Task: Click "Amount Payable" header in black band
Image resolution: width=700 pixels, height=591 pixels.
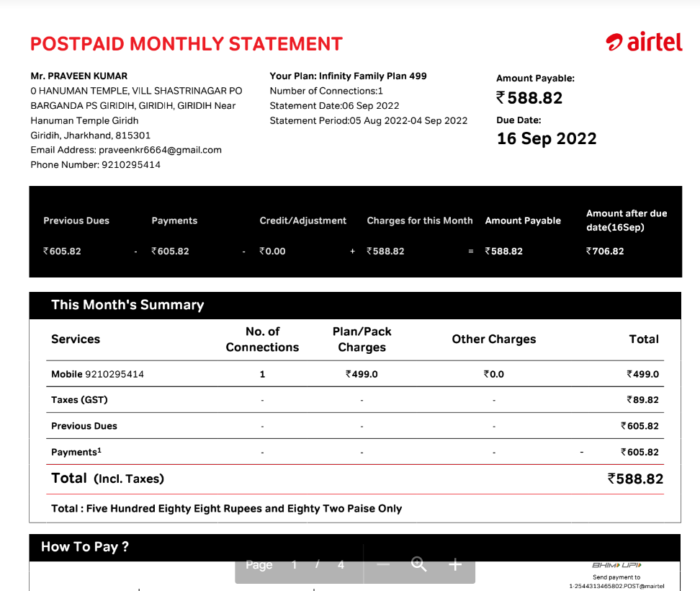Action: [x=523, y=221]
